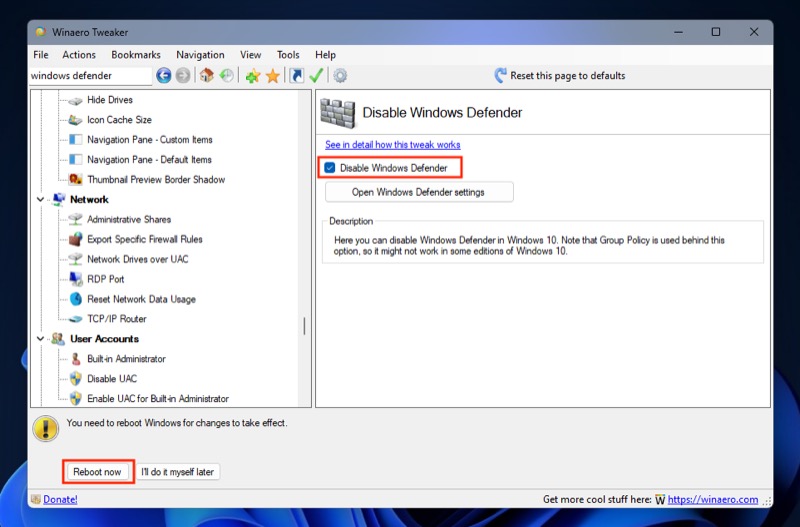Open settings via gear toolbar icon
The width and height of the screenshot is (800, 527).
tap(340, 76)
